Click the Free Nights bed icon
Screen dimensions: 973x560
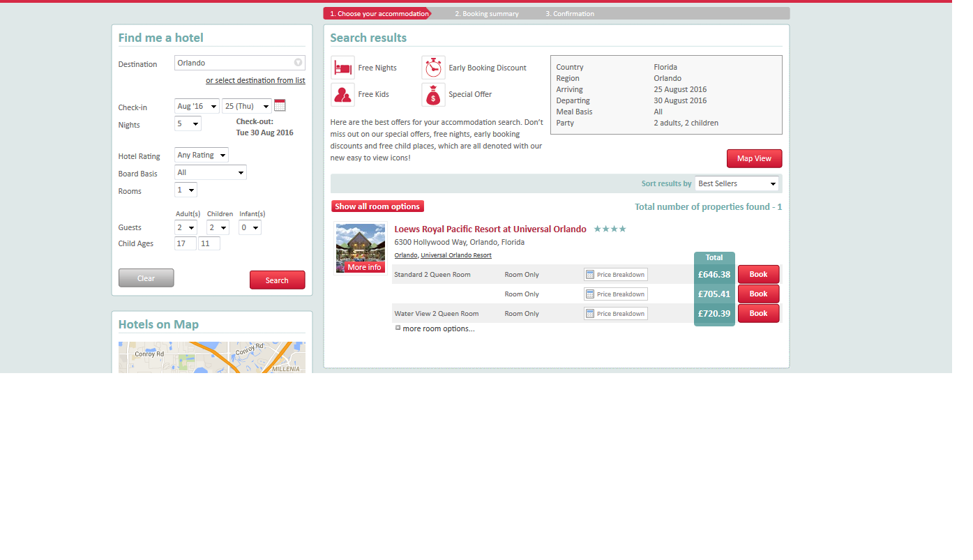(342, 68)
